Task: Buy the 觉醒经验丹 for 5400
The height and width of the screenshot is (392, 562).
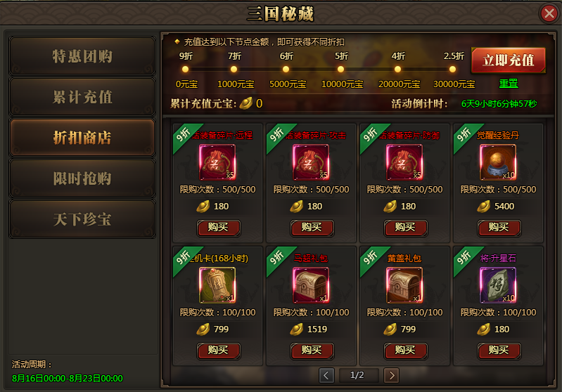Action: 499,228
